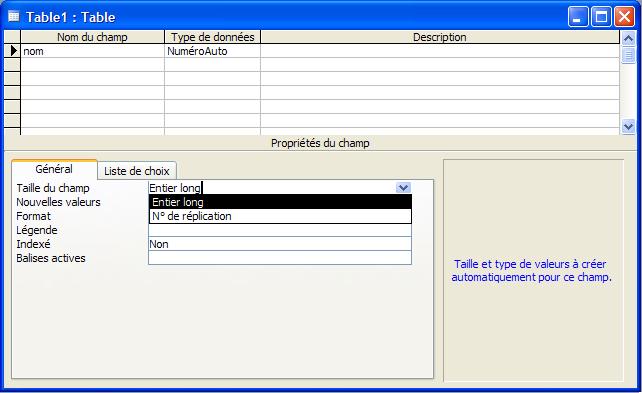The image size is (642, 393).
Task: Choose Entier long from the list
Action: click(280, 202)
